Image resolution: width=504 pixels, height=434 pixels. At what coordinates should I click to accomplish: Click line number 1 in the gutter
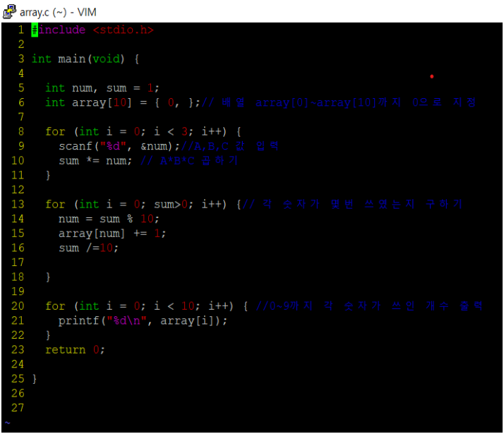pos(21,30)
